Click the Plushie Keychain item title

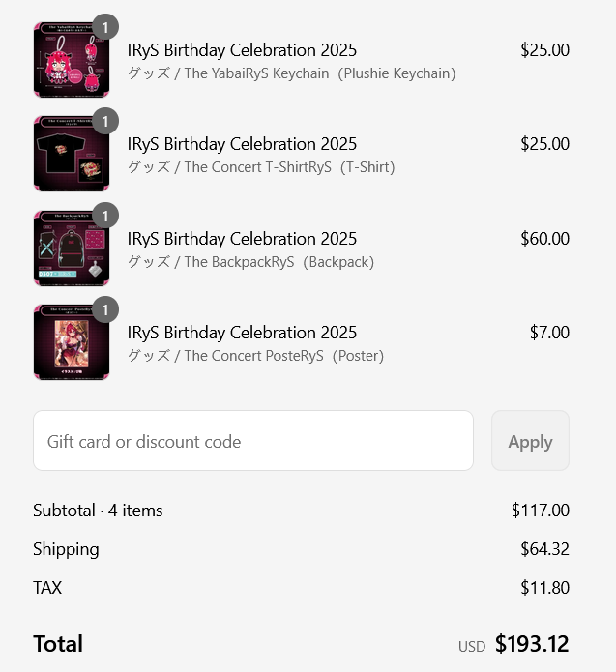[x=242, y=50]
